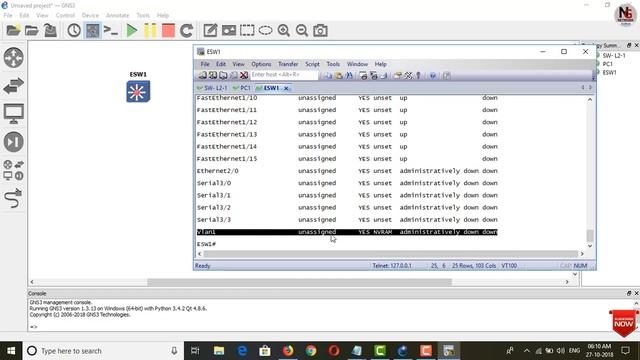
Task: Click the Quick Connect icon in terminal toolbar
Action: coord(213,76)
